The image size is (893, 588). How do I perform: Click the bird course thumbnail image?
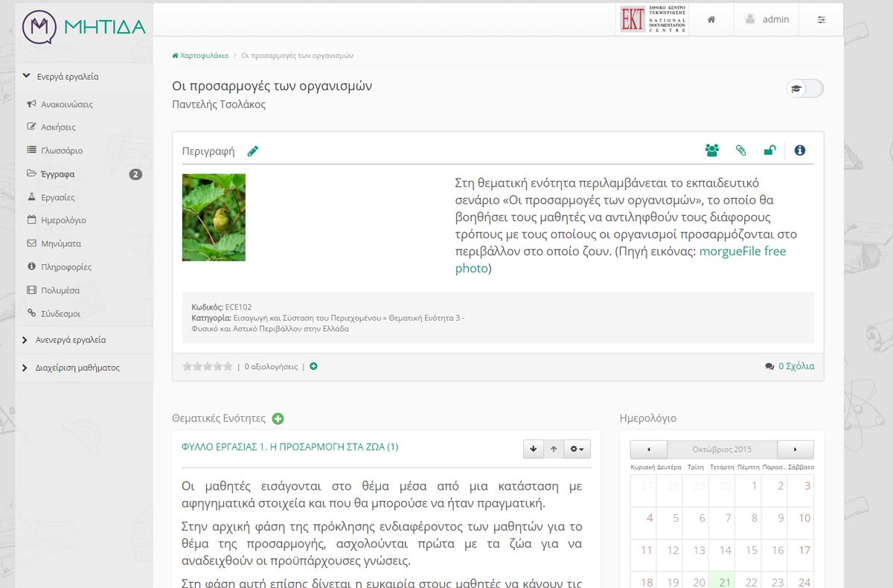click(214, 217)
